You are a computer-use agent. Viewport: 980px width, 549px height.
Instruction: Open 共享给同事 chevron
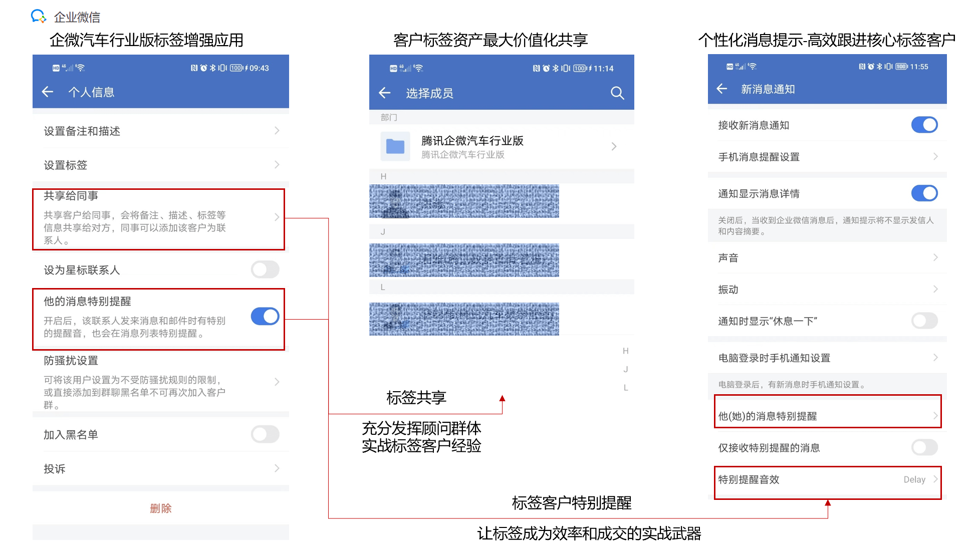277,217
